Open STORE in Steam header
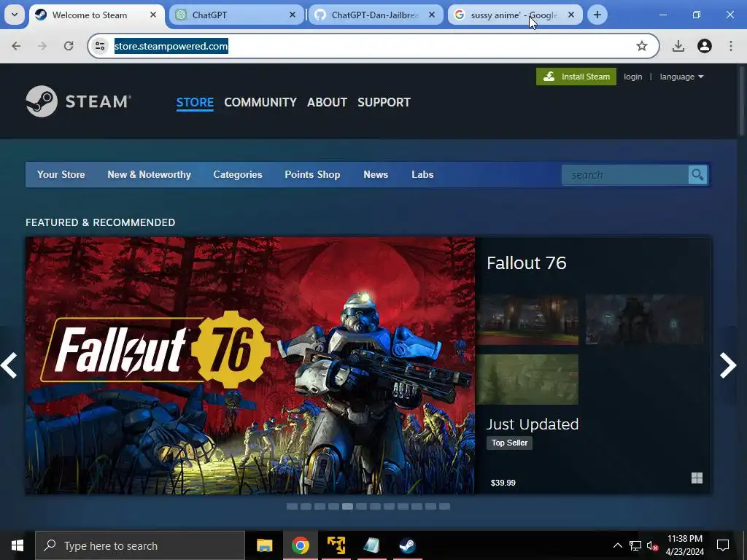 [195, 102]
